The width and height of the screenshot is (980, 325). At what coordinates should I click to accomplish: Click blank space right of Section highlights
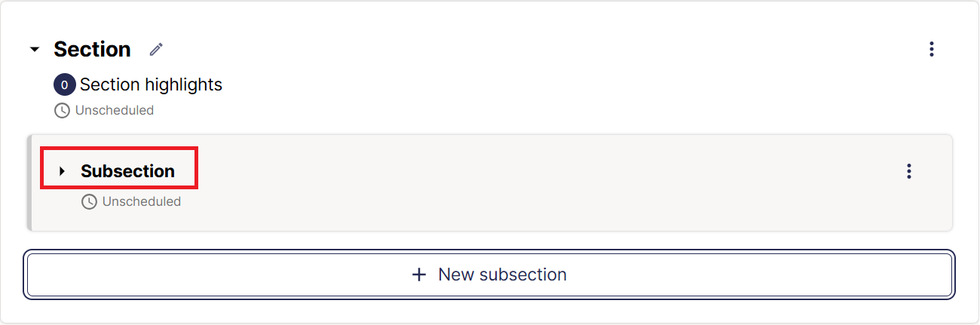pyautogui.click(x=528, y=84)
